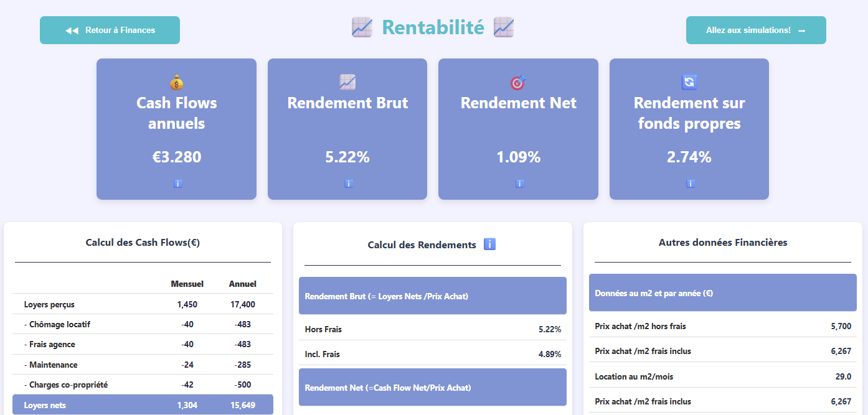Click annual Loyers perçus value 17,400
This screenshot has height=415, width=868.
point(243,304)
